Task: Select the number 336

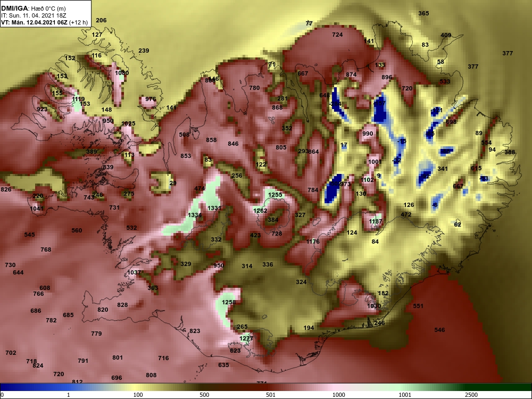Action: coord(268,264)
